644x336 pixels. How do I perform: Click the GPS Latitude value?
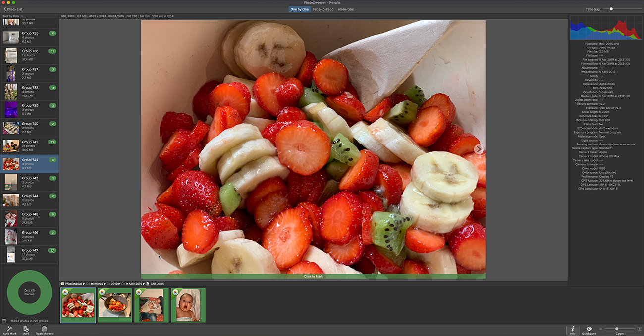click(x=610, y=185)
